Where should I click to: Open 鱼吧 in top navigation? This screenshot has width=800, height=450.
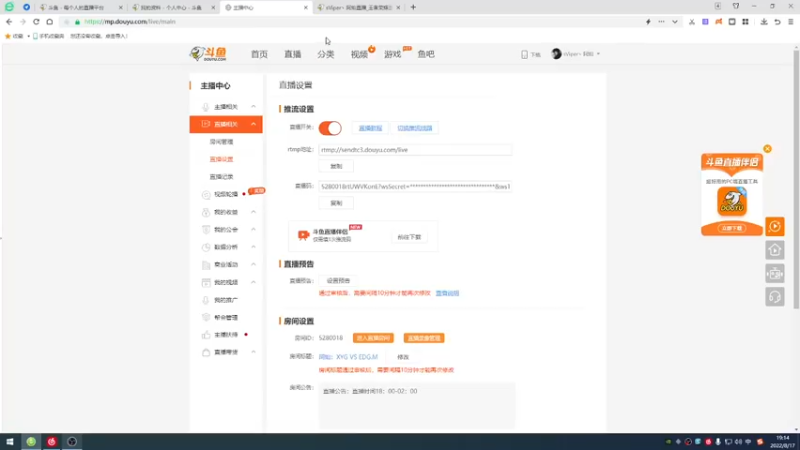point(426,54)
